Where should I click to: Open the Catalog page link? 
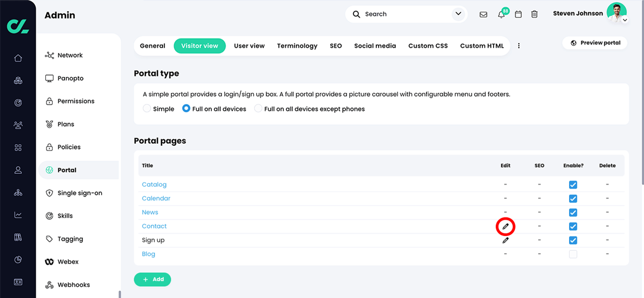coord(154,185)
